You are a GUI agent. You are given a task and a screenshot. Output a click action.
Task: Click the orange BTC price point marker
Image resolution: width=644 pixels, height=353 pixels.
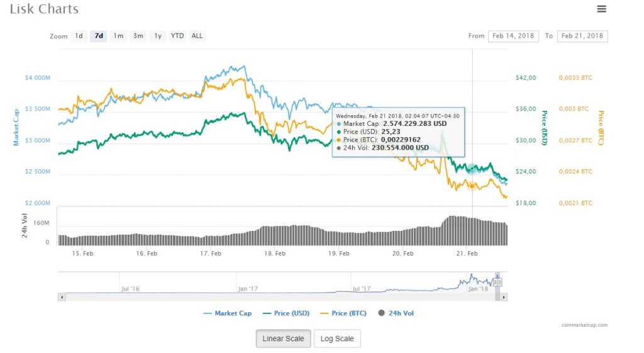(x=472, y=186)
